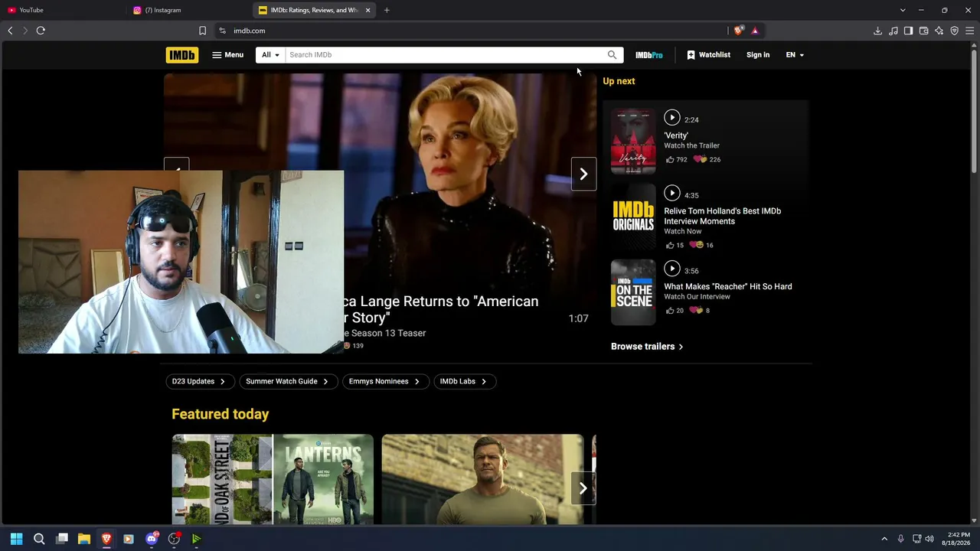Open Windows taskbar search
980x551 pixels.
click(x=39, y=539)
